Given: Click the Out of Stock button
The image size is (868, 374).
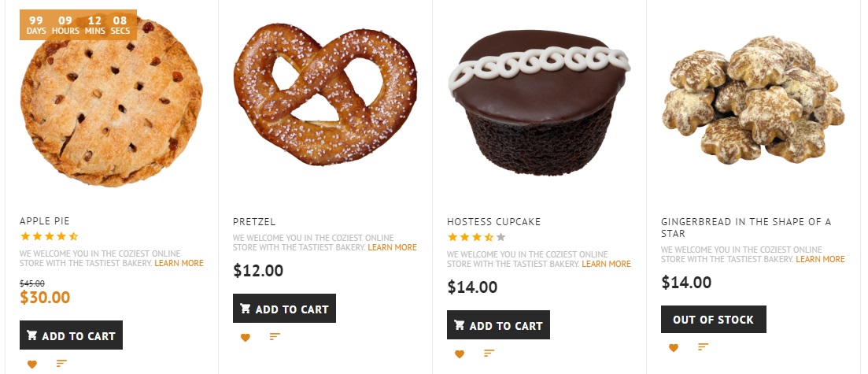Looking at the screenshot, I should click(713, 320).
